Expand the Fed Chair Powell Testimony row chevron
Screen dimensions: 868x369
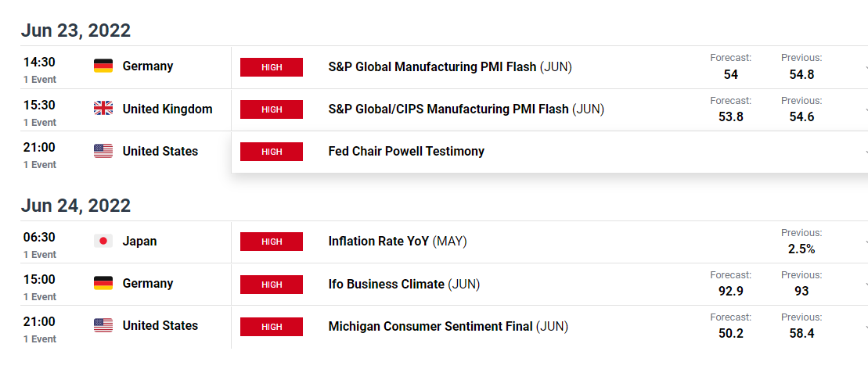tap(865, 152)
